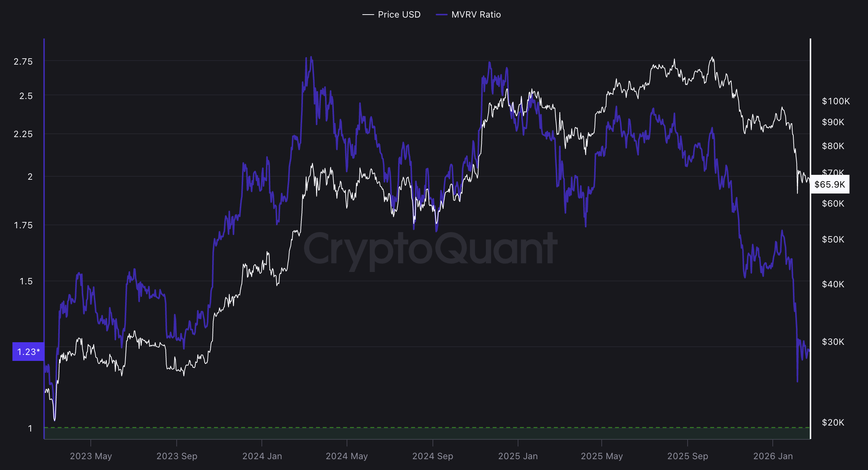Click the 2025 May x-axis label
Screen dimensions: 868x470
(x=602, y=456)
